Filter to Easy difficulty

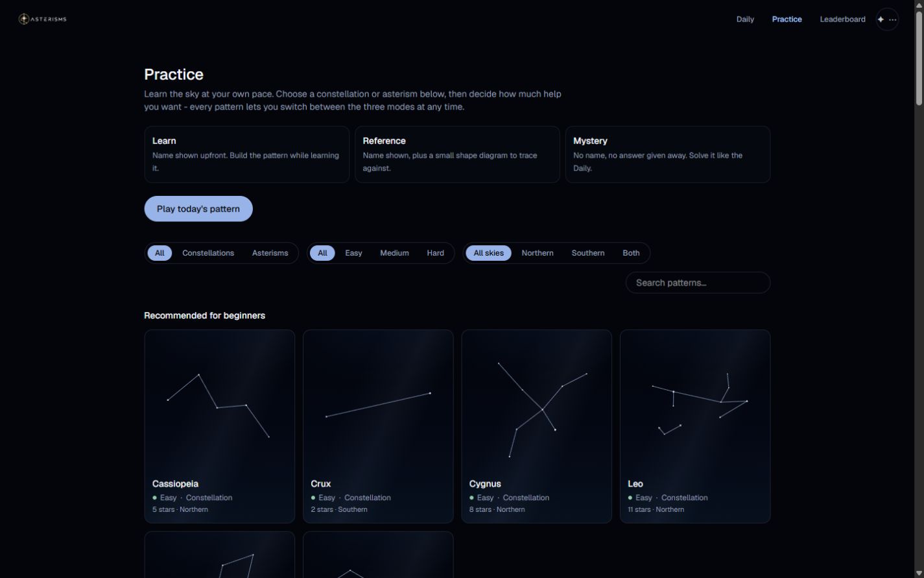(353, 253)
